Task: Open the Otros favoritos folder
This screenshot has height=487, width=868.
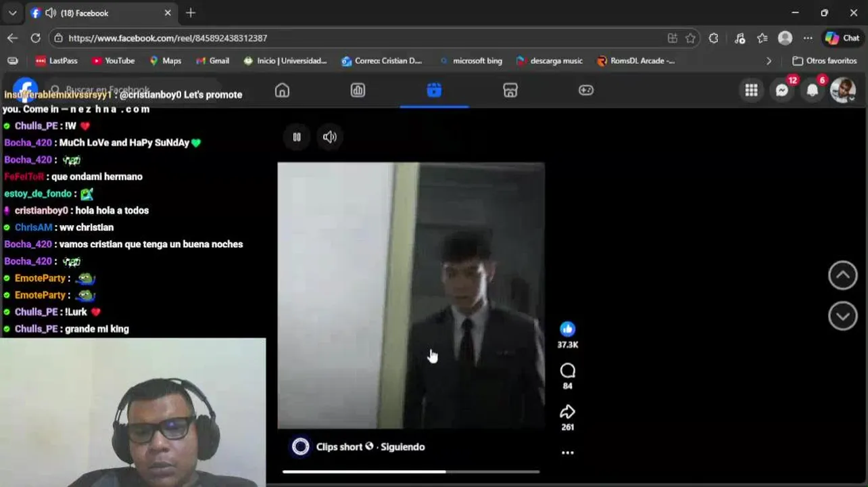Action: click(x=824, y=61)
